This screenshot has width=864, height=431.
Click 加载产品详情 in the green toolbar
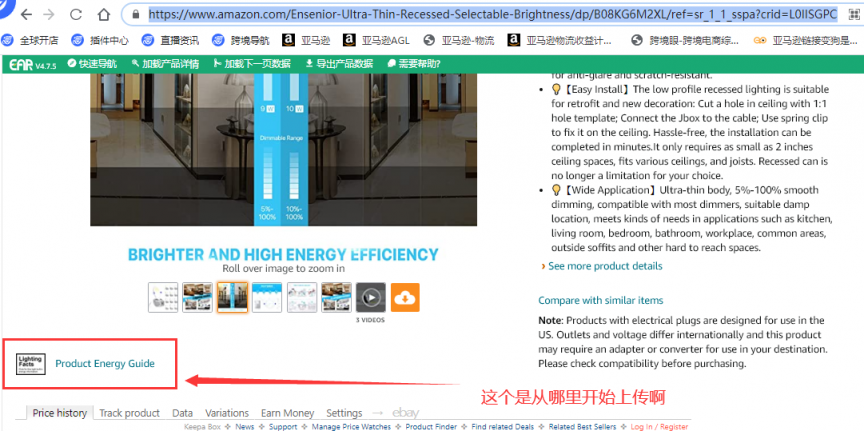(165, 64)
